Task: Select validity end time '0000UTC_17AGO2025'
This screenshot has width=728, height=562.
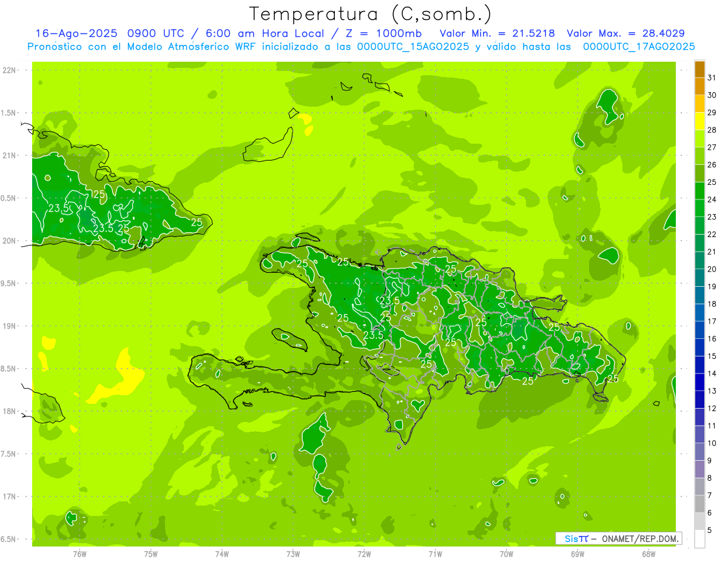Action: click(639, 47)
